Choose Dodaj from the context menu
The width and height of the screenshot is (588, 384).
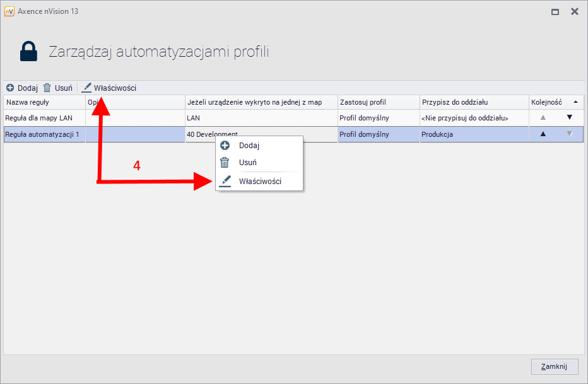(x=249, y=145)
